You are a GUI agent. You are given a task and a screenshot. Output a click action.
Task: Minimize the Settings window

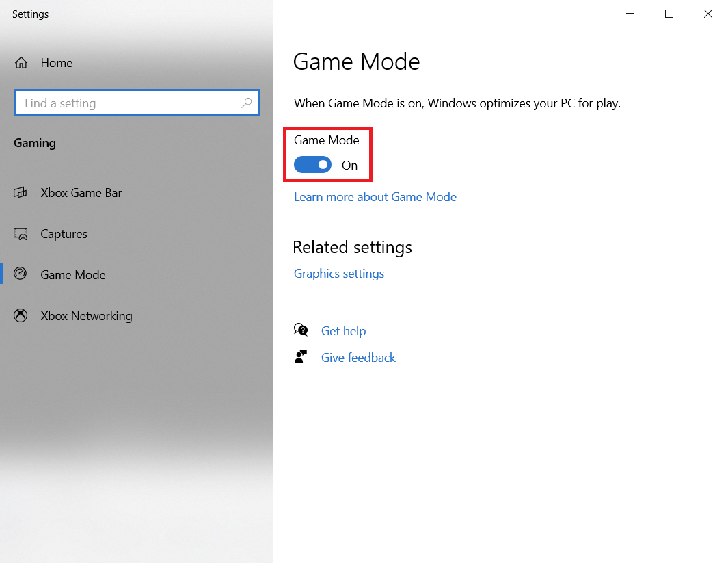[x=630, y=14]
